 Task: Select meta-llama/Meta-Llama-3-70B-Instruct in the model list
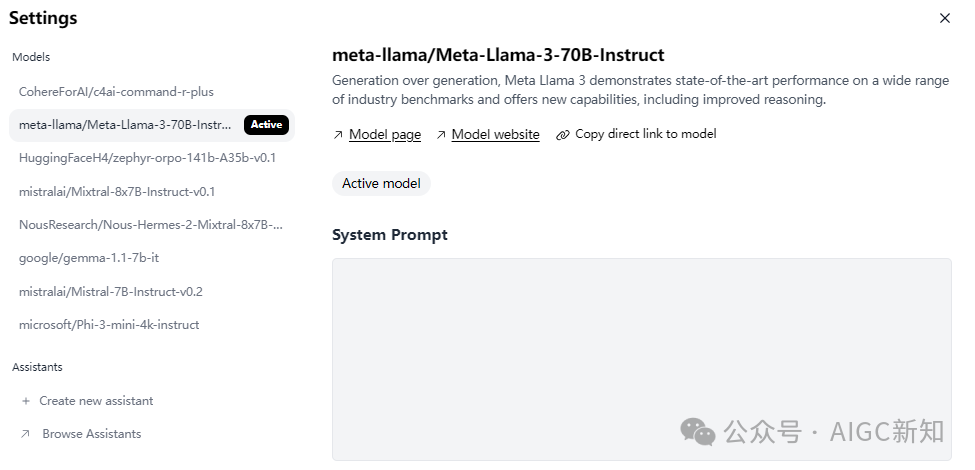125,125
